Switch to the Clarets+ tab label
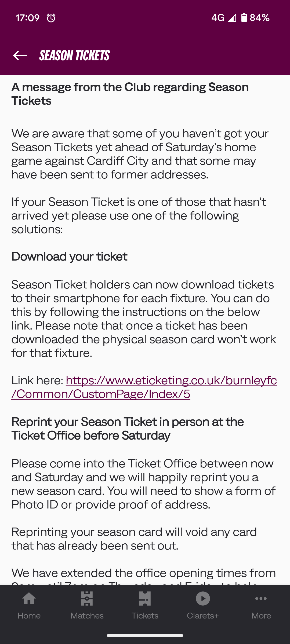Image resolution: width=290 pixels, height=644 pixels. [x=203, y=615]
